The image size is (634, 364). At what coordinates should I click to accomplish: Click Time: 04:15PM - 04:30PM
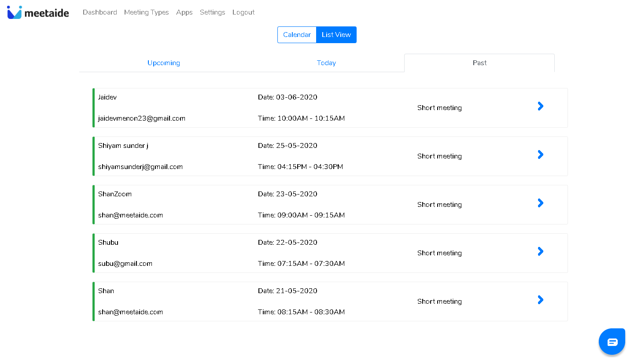[301, 167]
